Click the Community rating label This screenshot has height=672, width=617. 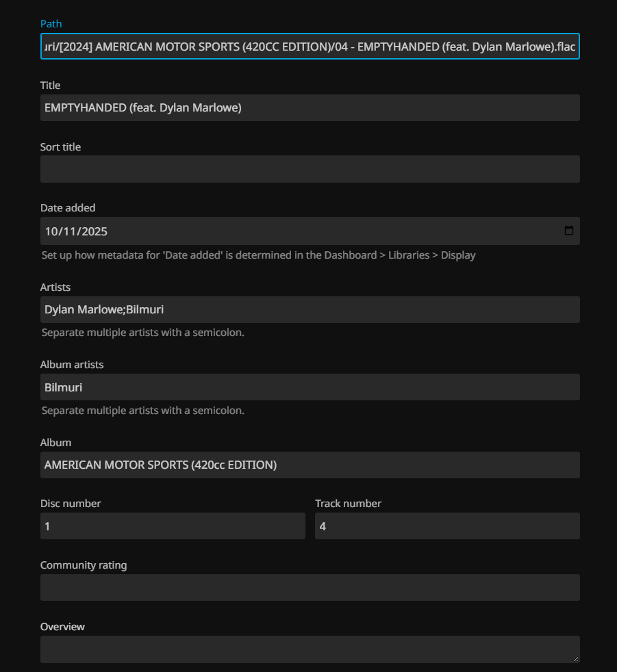(x=84, y=565)
